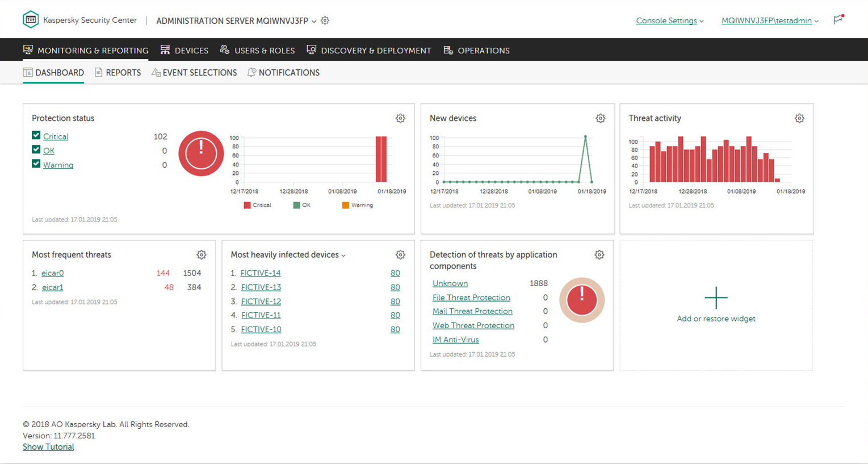The image size is (868, 464).
Task: Open Protection status widget settings gear
Action: click(401, 118)
